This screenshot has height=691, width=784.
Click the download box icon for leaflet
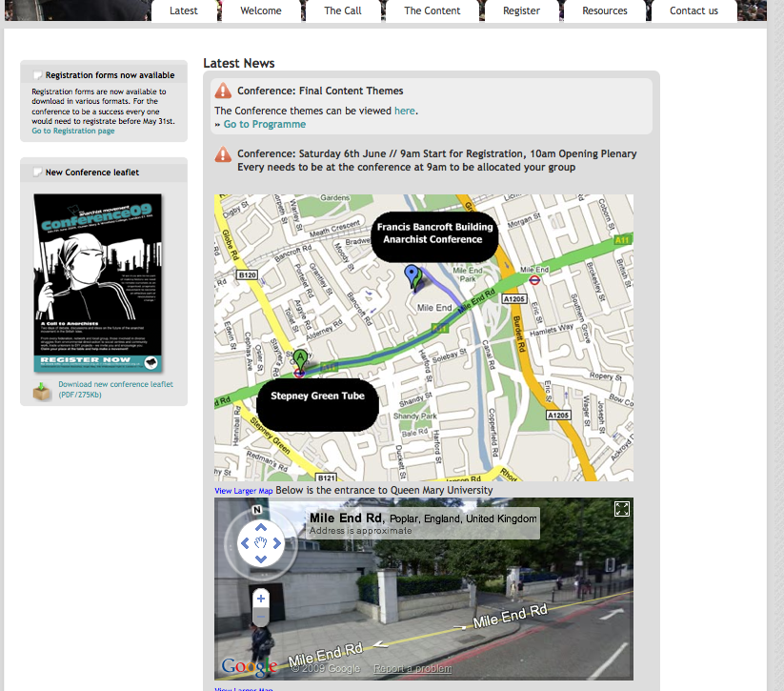click(42, 391)
